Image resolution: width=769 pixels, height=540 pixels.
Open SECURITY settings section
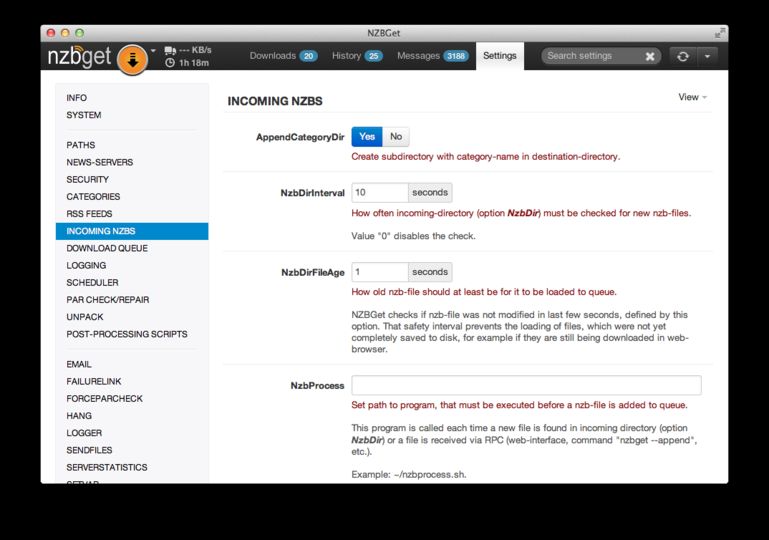coord(88,180)
